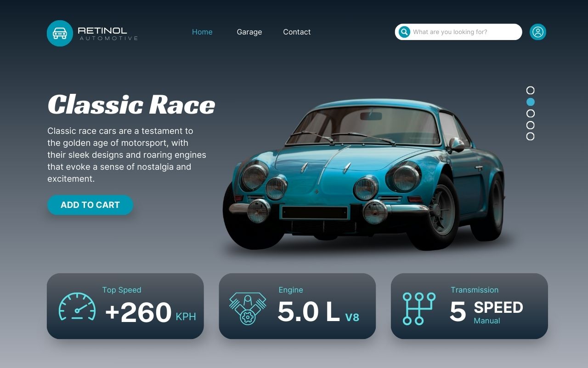Click the '5.0 L' engine value

[x=309, y=312]
